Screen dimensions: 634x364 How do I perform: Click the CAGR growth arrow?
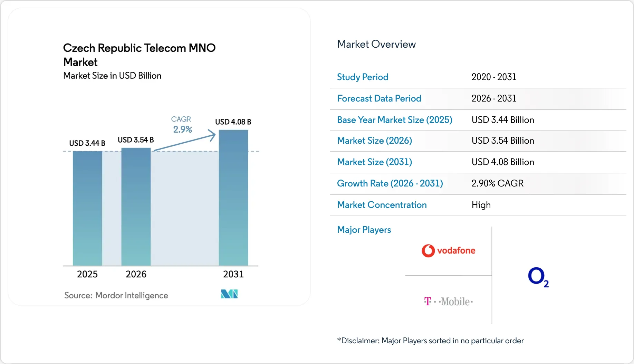pos(184,141)
